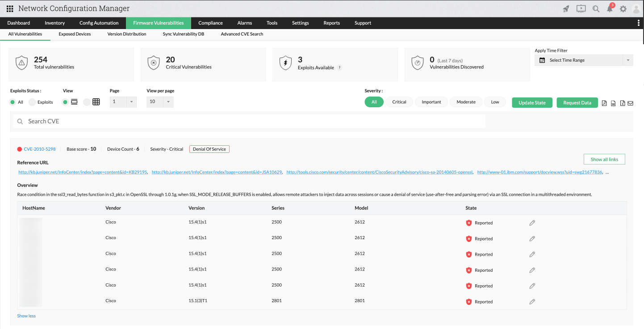Select the Critical severity filter
This screenshot has height=329, width=644.
[399, 102]
